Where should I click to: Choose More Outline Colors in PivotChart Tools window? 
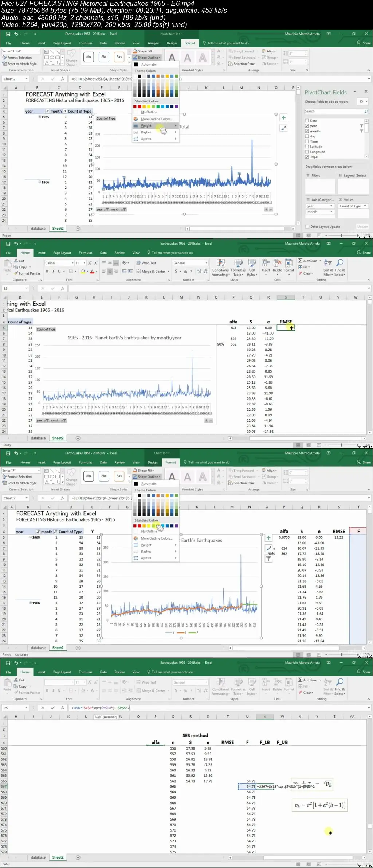pyautogui.click(x=156, y=119)
